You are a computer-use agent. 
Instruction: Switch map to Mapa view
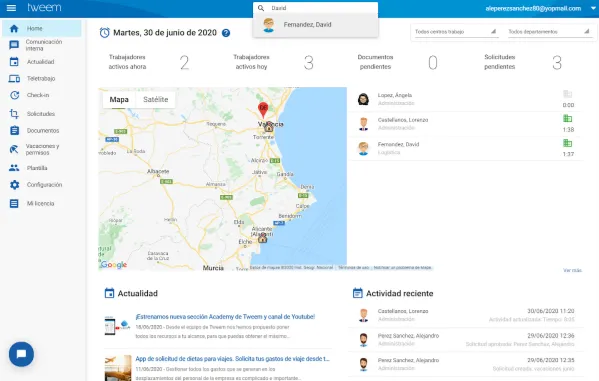coord(119,100)
